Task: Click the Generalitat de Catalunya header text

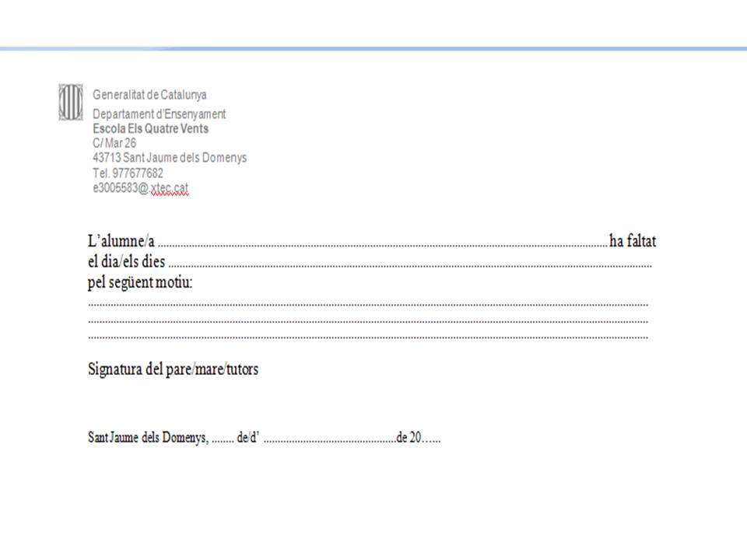Action: click(149, 95)
